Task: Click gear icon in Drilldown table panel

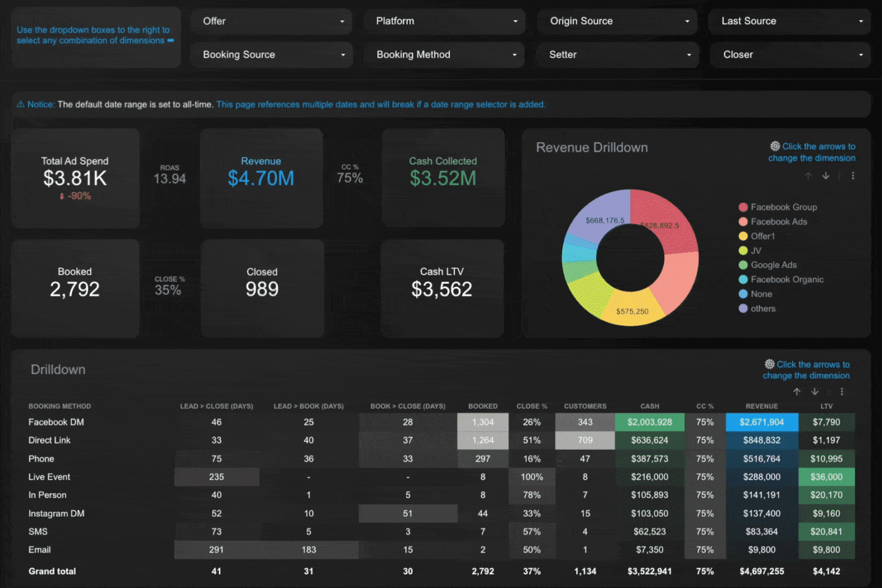Action: point(769,364)
